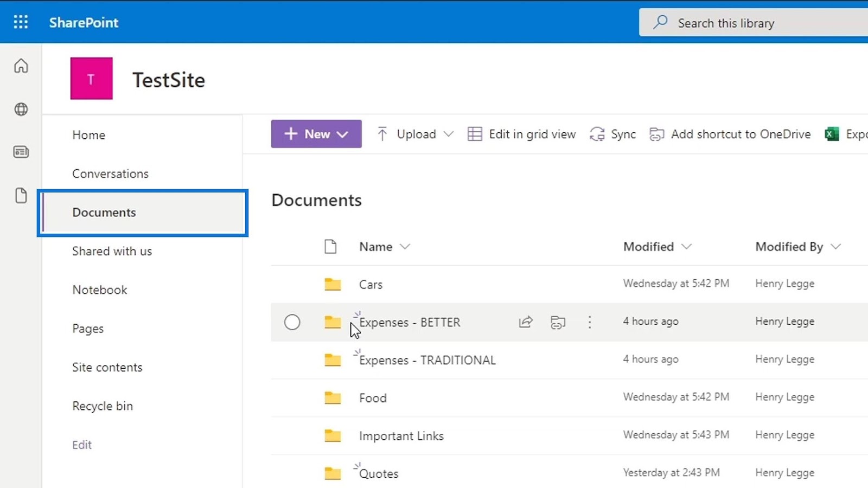The image size is (868, 488).
Task: Open the Food folder
Action: pos(373,398)
